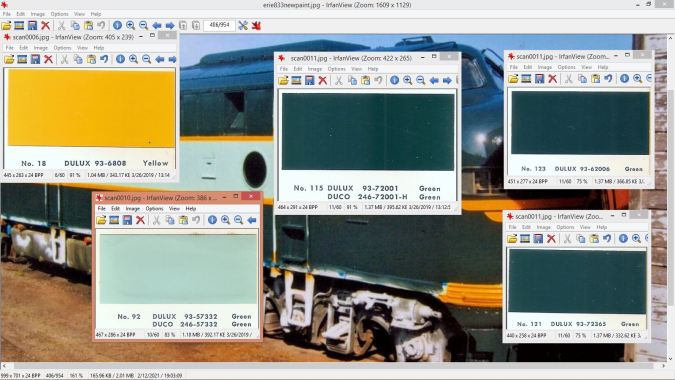The width and height of the screenshot is (675, 380).
Task: Click dark green Dulux 93-72001 paint chip
Action: [x=368, y=132]
